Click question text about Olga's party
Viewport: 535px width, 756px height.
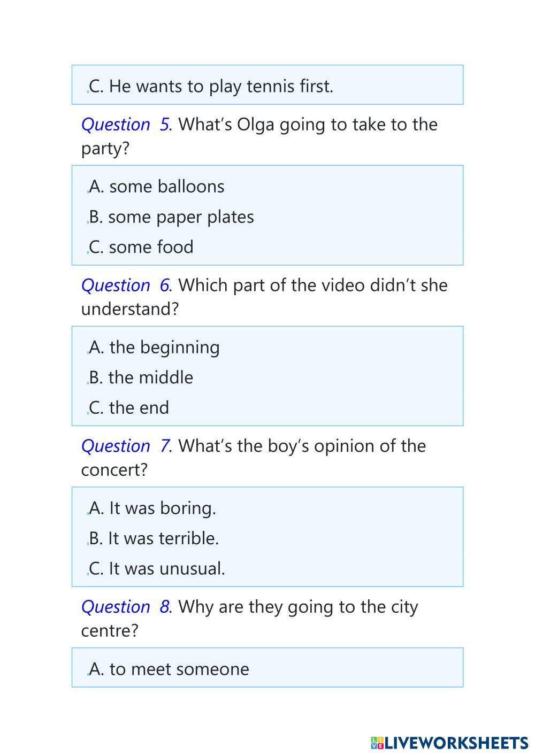(308, 125)
